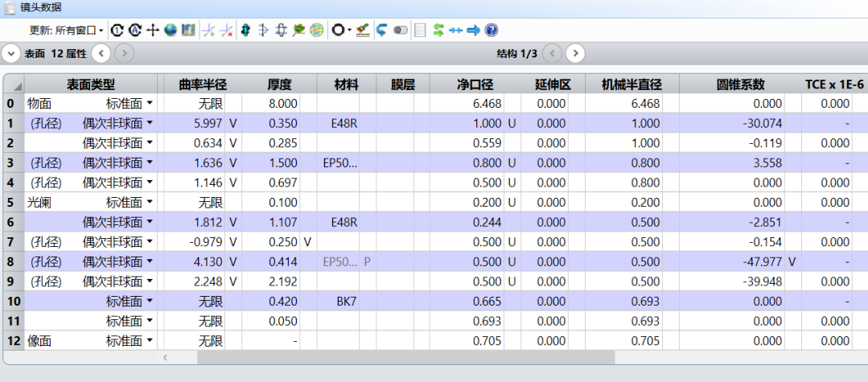Image resolution: width=868 pixels, height=382 pixels.
Task: Click the green traffic-light shaped toolbar icon
Action: tap(245, 30)
